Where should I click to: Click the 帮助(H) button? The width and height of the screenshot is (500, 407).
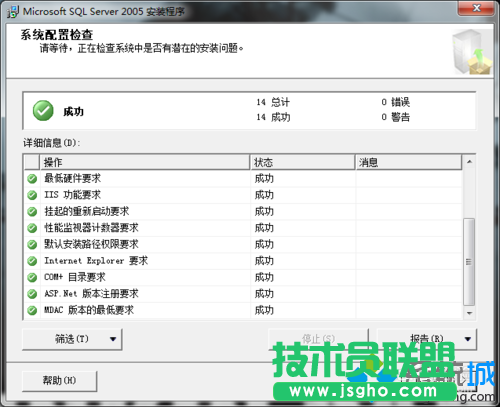tap(59, 380)
